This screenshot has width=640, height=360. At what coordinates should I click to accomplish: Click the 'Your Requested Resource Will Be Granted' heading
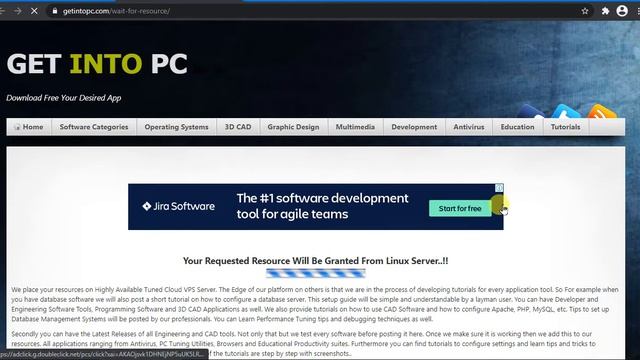[x=316, y=261]
